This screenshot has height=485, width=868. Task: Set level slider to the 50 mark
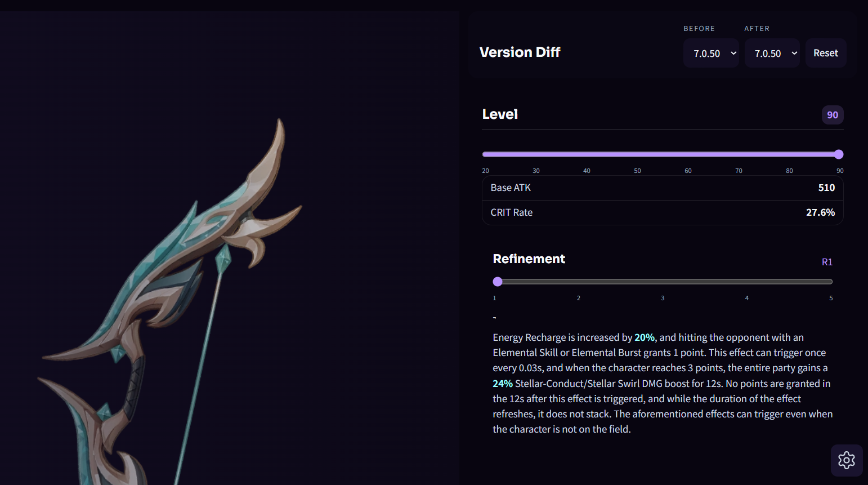(637, 154)
